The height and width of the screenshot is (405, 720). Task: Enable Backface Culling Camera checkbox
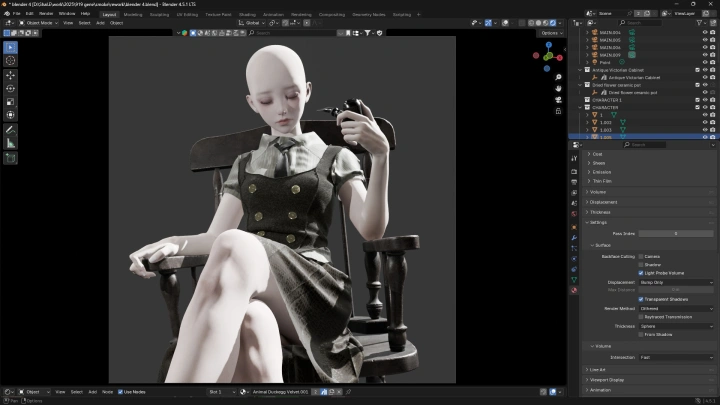point(641,256)
